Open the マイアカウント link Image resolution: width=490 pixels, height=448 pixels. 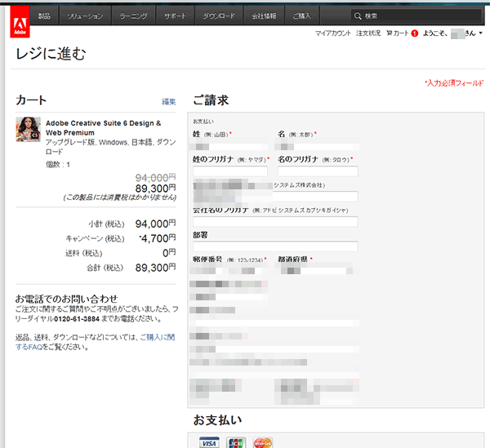click(x=333, y=33)
